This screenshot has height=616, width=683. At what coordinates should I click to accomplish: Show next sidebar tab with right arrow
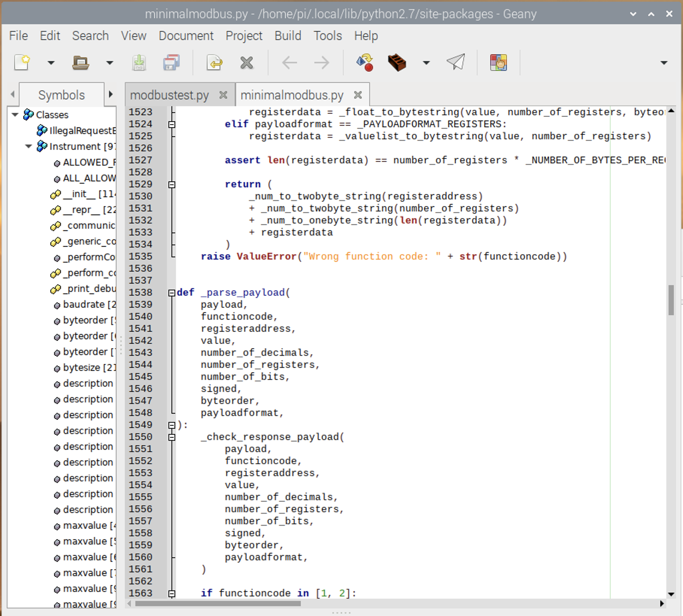(110, 94)
